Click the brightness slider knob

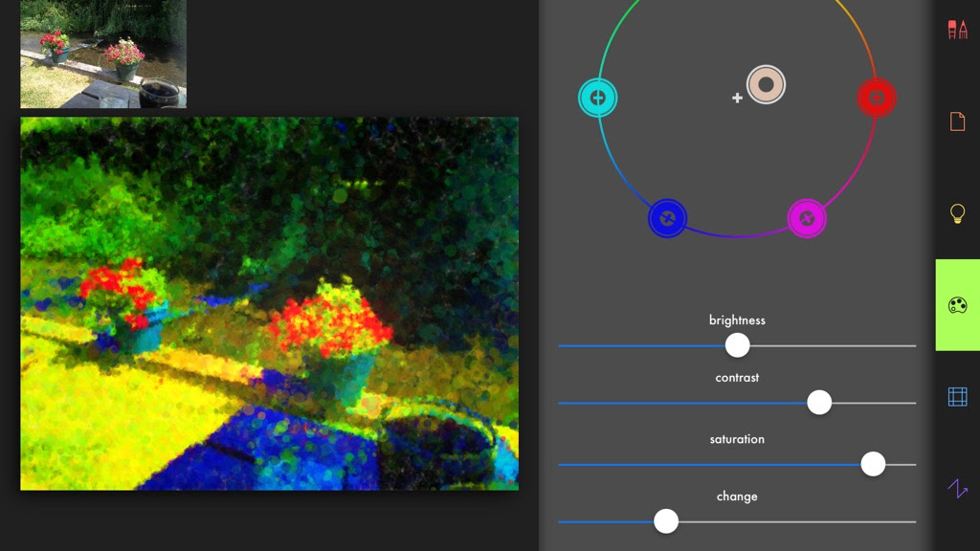737,344
